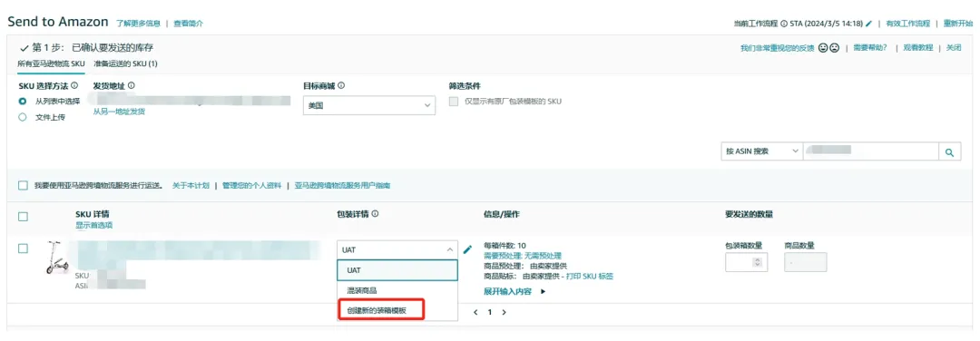Click the info icon next to 发货地址
Screen dimensions: 980x341
(x=132, y=85)
